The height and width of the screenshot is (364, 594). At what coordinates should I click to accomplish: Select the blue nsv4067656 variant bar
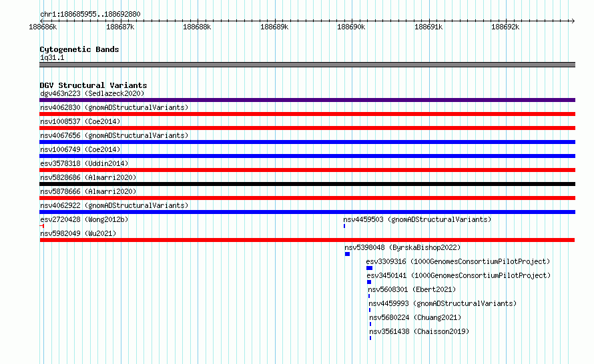click(x=307, y=142)
